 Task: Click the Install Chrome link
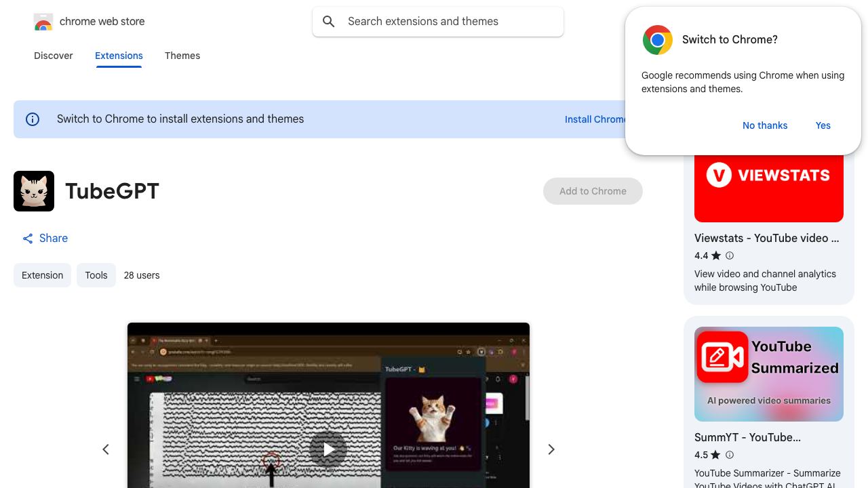(x=595, y=119)
